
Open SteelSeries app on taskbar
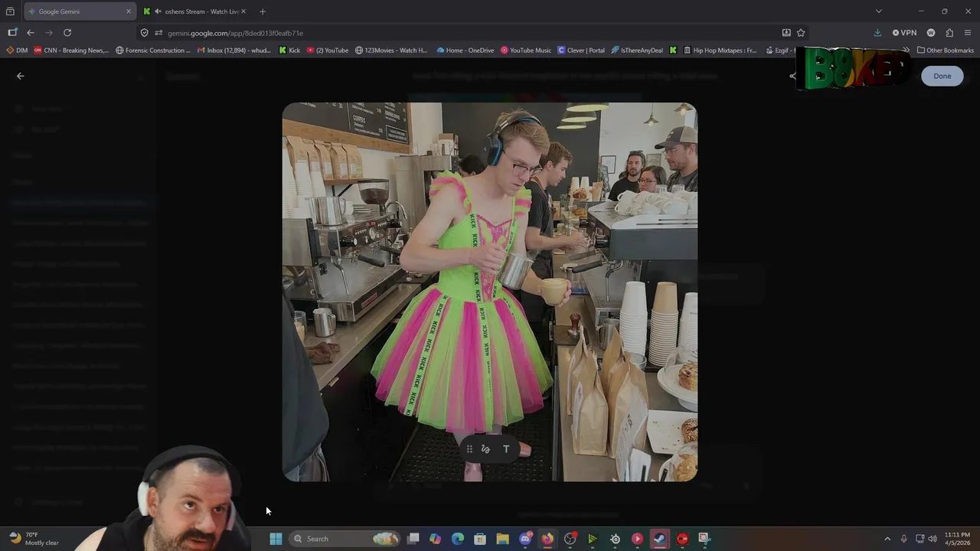[x=615, y=539]
